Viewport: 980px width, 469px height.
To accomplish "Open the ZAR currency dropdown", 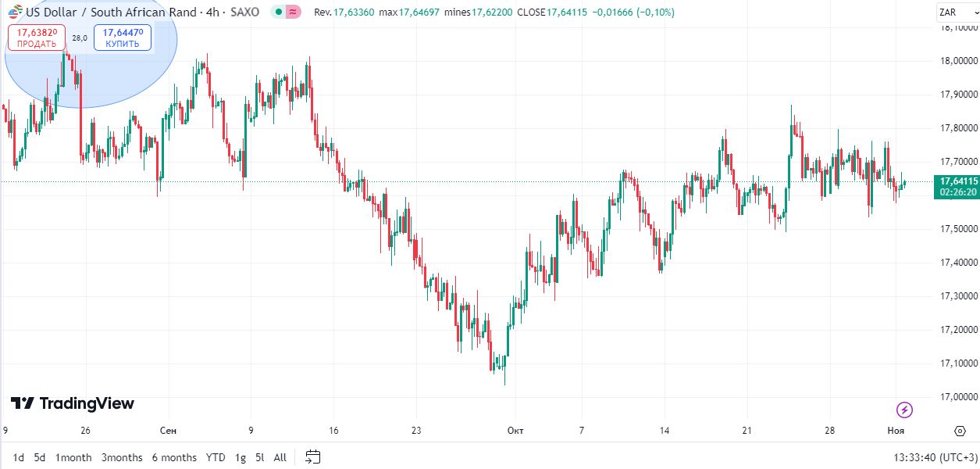I will click(953, 13).
